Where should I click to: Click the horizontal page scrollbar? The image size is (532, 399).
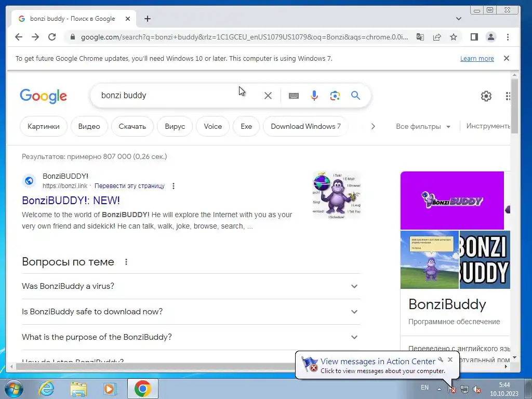point(156,366)
